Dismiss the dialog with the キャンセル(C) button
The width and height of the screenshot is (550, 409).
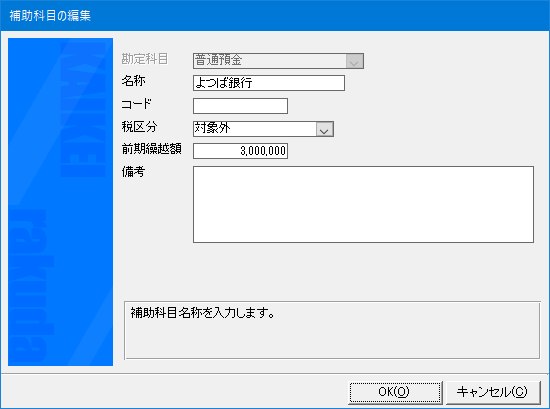pyautogui.click(x=493, y=392)
